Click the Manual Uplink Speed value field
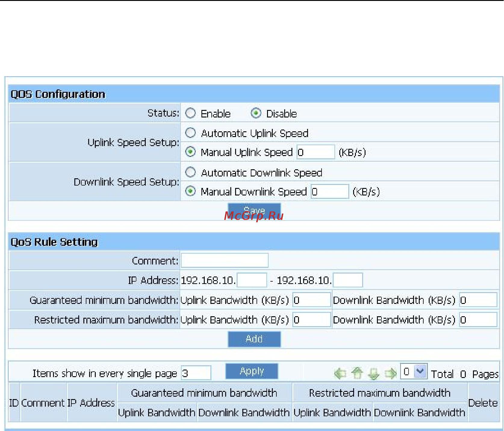 (316, 152)
